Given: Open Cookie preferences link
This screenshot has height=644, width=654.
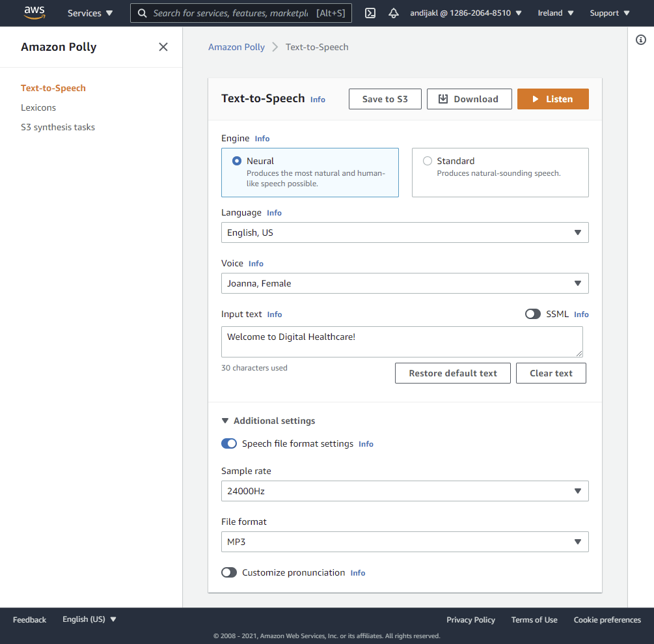Looking at the screenshot, I should [x=607, y=620].
